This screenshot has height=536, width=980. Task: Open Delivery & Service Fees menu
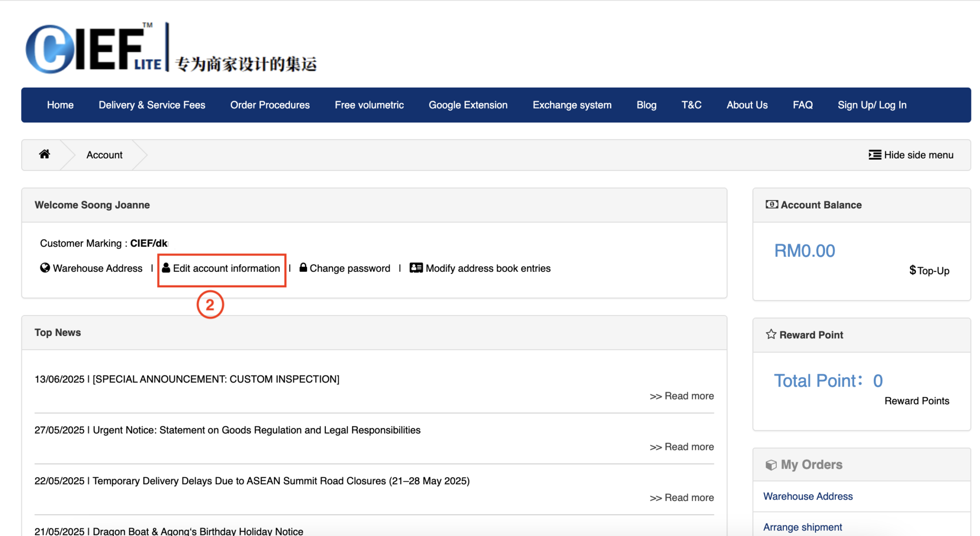[152, 105]
